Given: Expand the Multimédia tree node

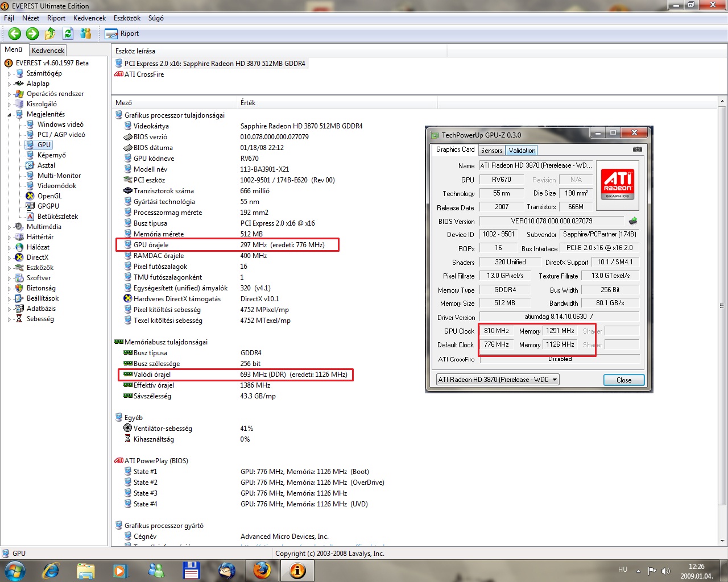Looking at the screenshot, I should (x=9, y=227).
